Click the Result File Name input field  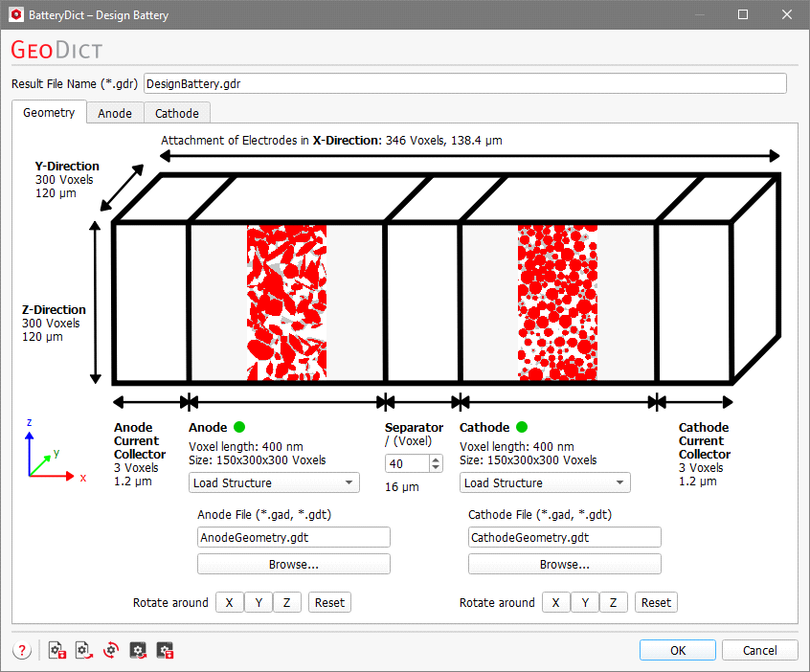[465, 83]
